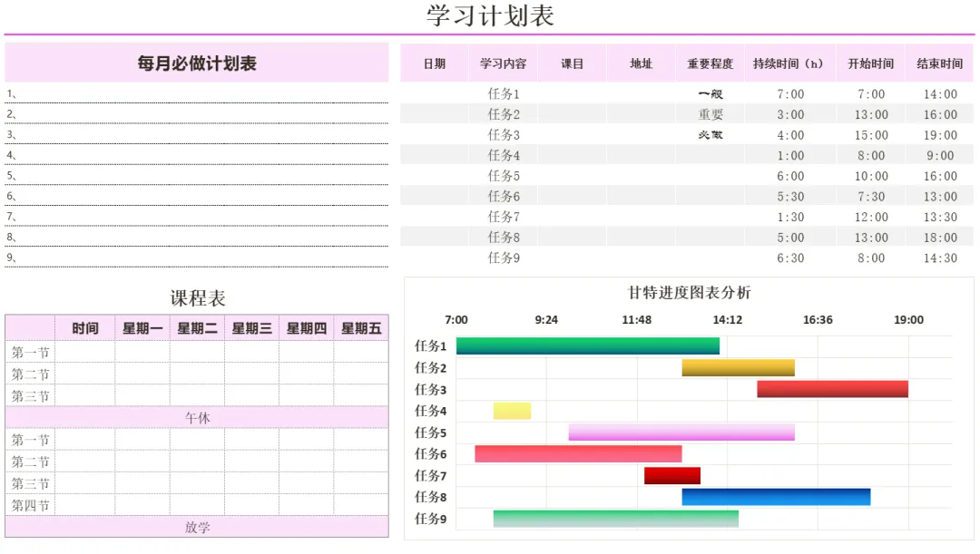The width and height of the screenshot is (980, 554).
Task: Select the 任务3 cell in the table
Action: click(504, 135)
